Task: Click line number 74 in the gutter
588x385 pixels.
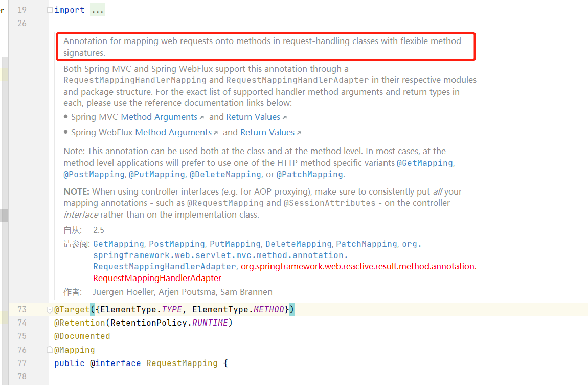Action: click(x=22, y=323)
